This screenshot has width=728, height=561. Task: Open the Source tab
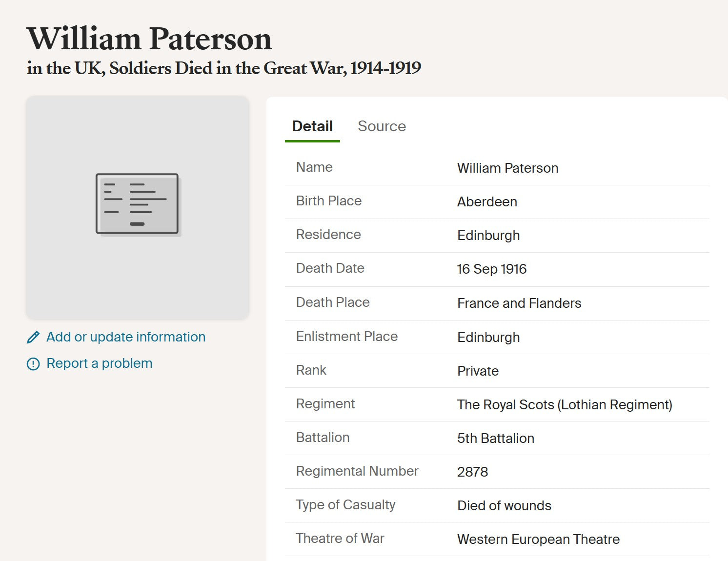click(x=382, y=126)
